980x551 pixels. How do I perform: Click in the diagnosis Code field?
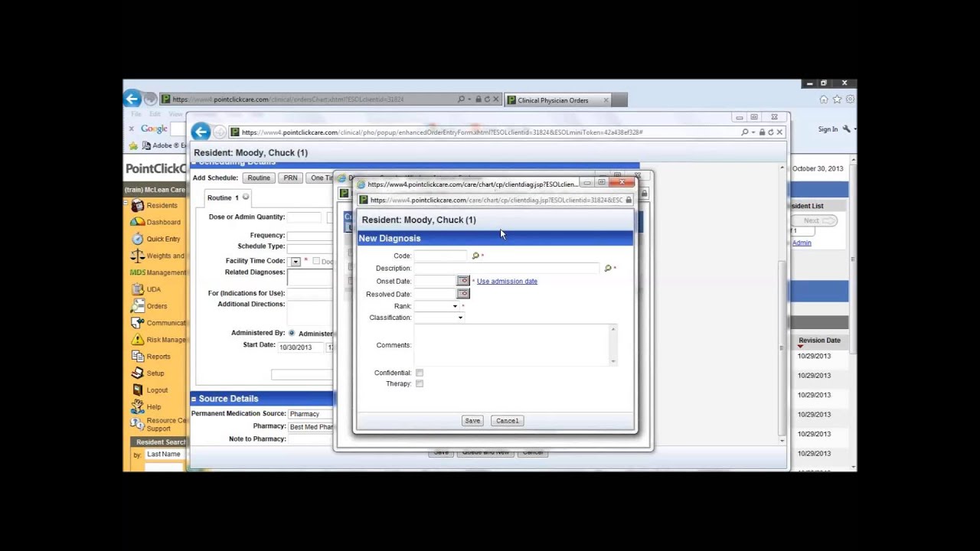[441, 256]
